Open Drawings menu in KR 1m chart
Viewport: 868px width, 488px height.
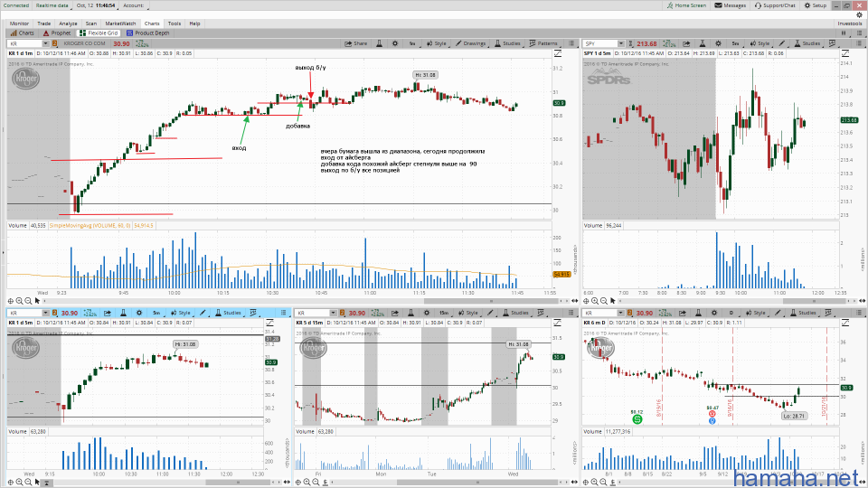point(470,43)
